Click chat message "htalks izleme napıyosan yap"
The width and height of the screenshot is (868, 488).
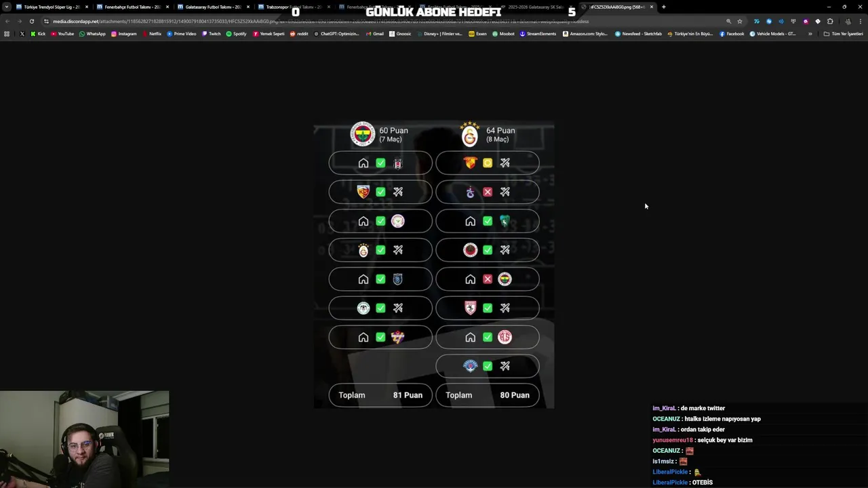coord(723,419)
